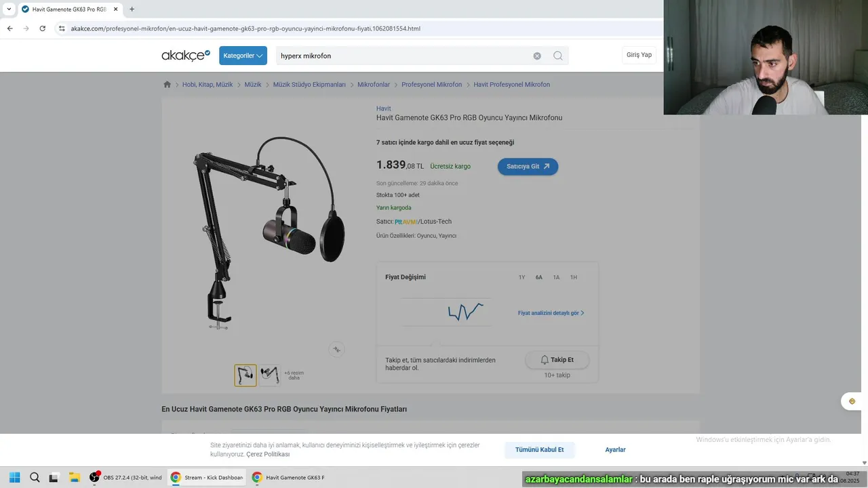Click the Ücretsiz kargo text
This screenshot has height=488, width=868.
(x=450, y=167)
